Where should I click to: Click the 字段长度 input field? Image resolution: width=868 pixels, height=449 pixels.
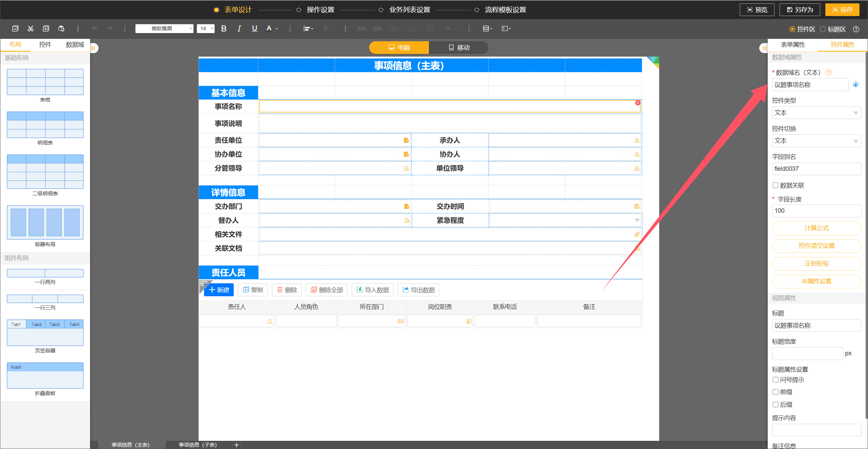click(816, 211)
